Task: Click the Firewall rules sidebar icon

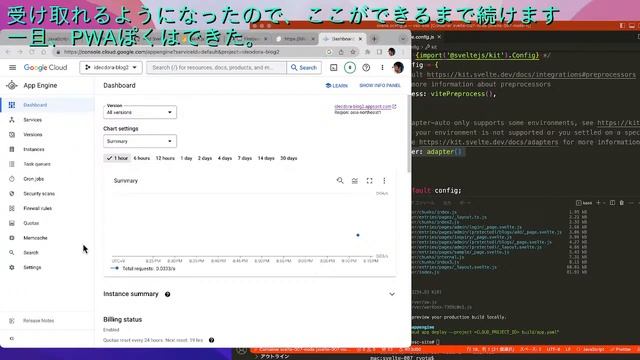Action: pyautogui.click(x=12, y=208)
